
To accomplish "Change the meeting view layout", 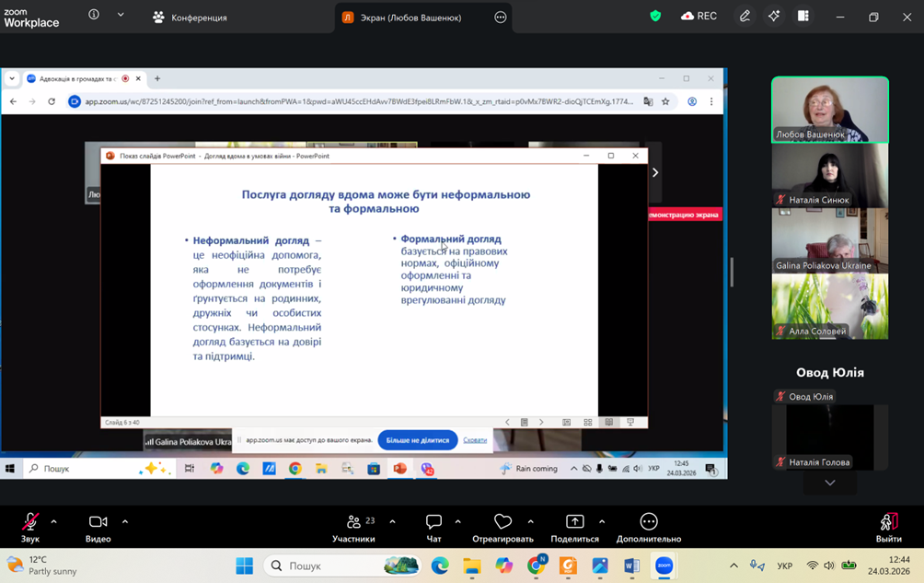I will (x=803, y=17).
